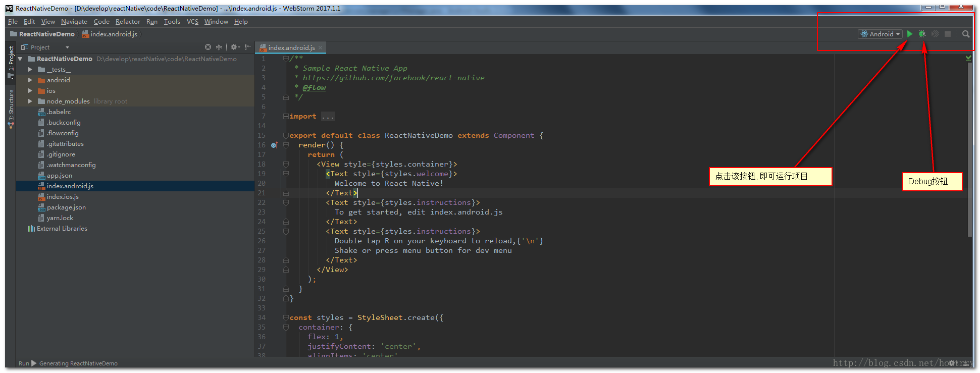Open the Android run configuration dropdown

click(881, 34)
